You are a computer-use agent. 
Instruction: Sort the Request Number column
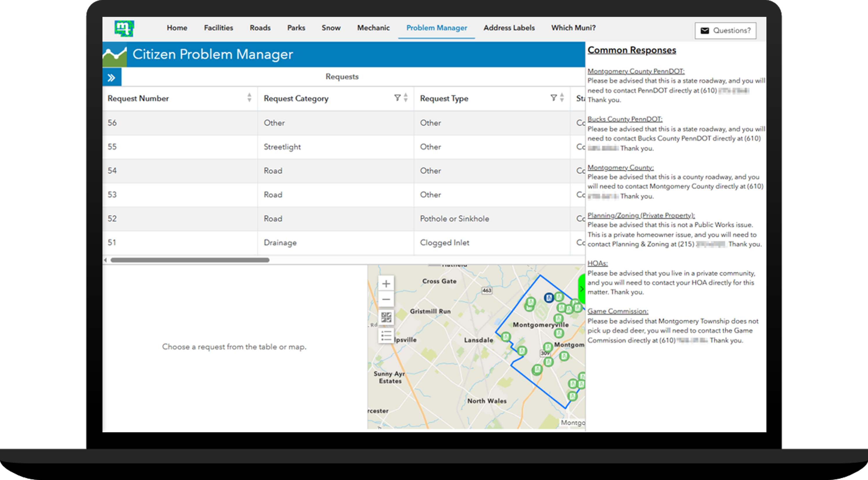[249, 98]
